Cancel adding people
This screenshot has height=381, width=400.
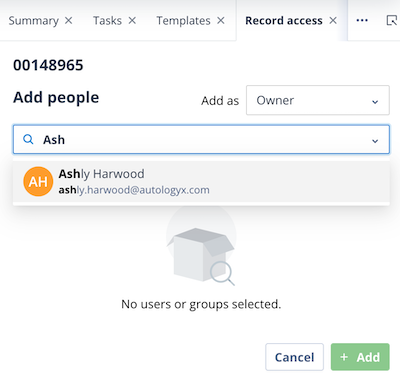click(x=294, y=357)
